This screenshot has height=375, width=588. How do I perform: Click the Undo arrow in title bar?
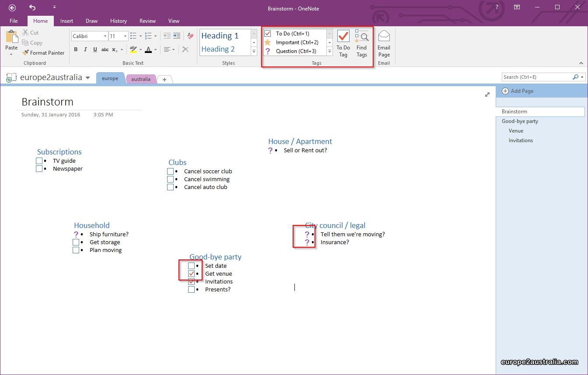coord(32,7)
